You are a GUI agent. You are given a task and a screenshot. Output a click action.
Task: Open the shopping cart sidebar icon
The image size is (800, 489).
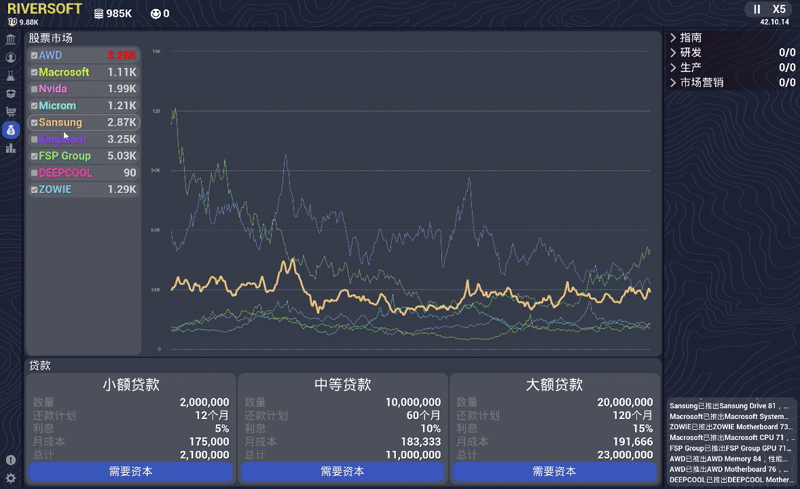[x=10, y=112]
